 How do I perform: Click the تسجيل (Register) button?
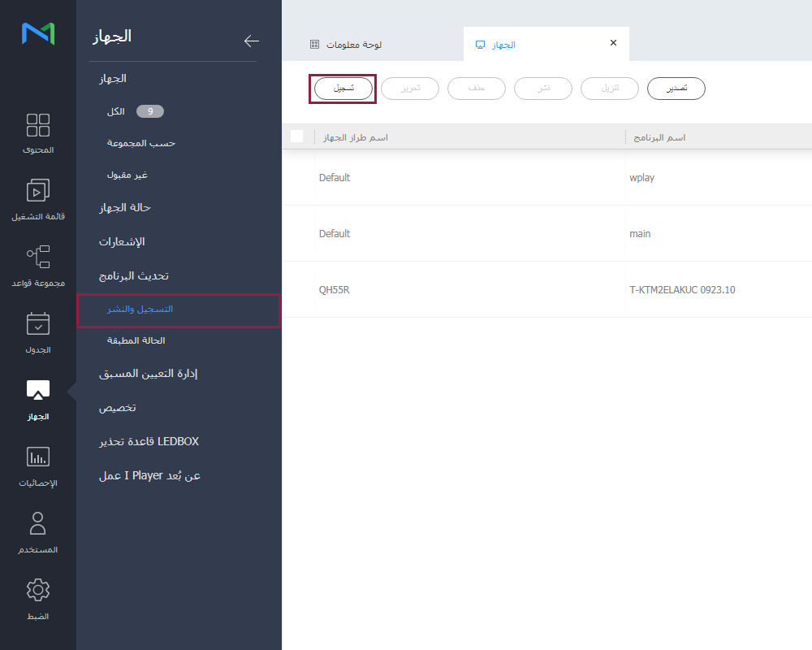click(343, 89)
